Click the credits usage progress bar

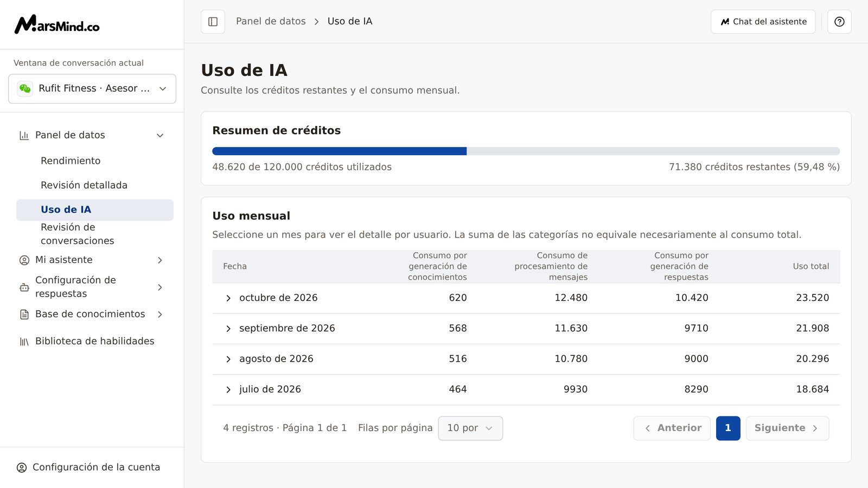coord(526,151)
